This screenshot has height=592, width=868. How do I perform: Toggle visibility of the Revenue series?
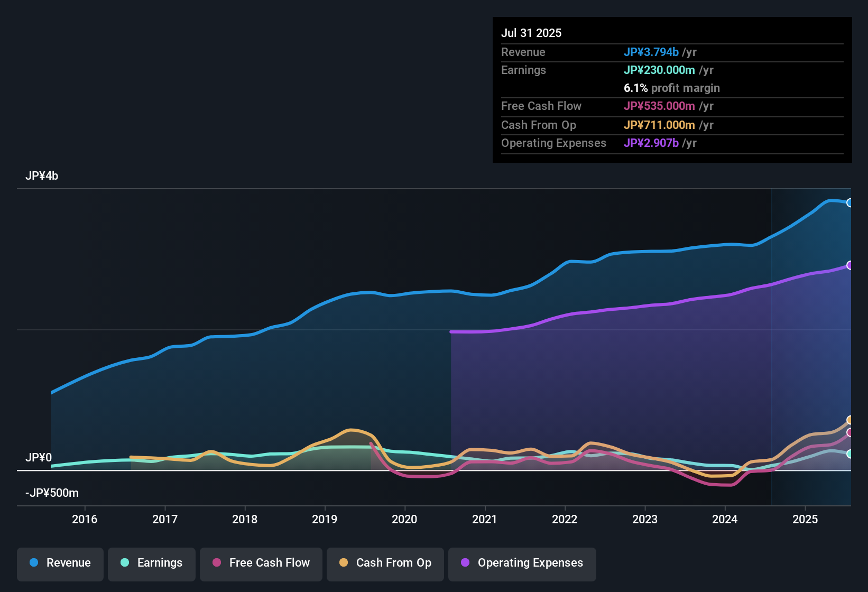click(x=60, y=563)
